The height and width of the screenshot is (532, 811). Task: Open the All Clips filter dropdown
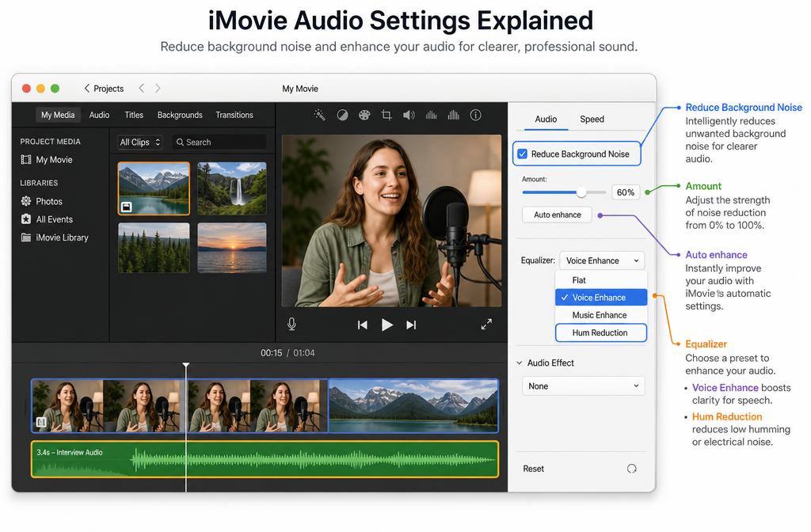140,142
